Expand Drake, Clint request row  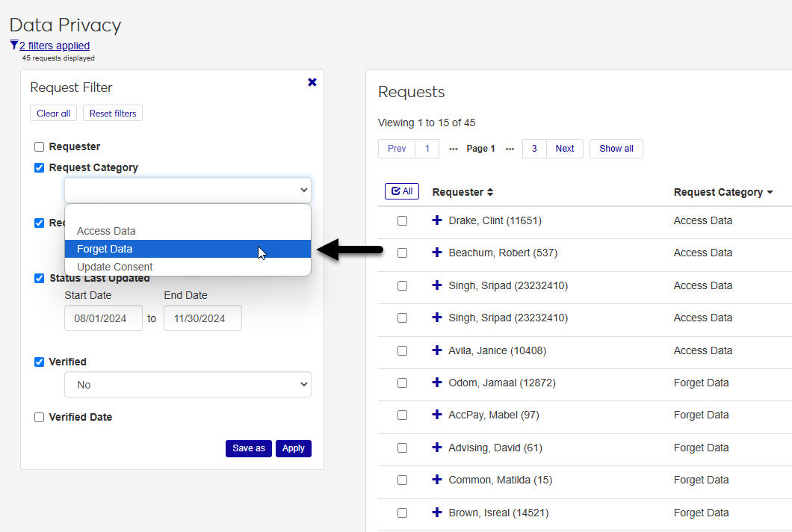(437, 220)
